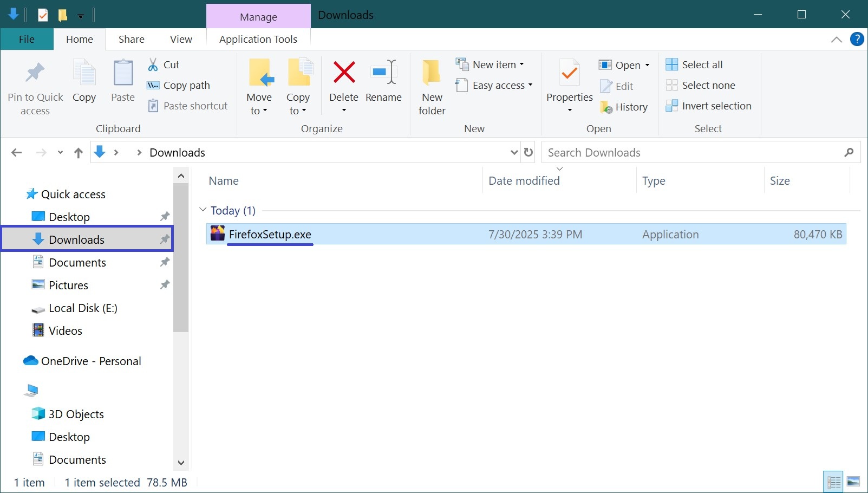Open the Open button's dropdown arrow
This screenshot has width=868, height=493.
(647, 65)
